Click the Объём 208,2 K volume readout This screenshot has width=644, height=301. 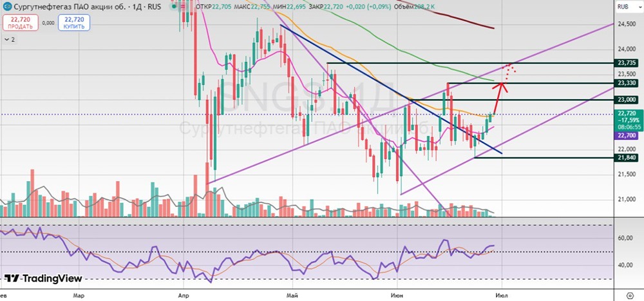[x=415, y=6]
